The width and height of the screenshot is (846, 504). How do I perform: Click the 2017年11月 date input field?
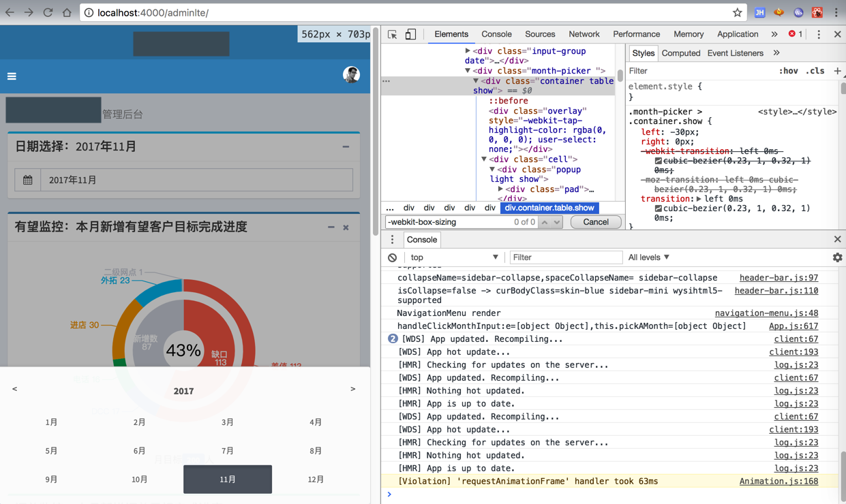click(x=196, y=180)
